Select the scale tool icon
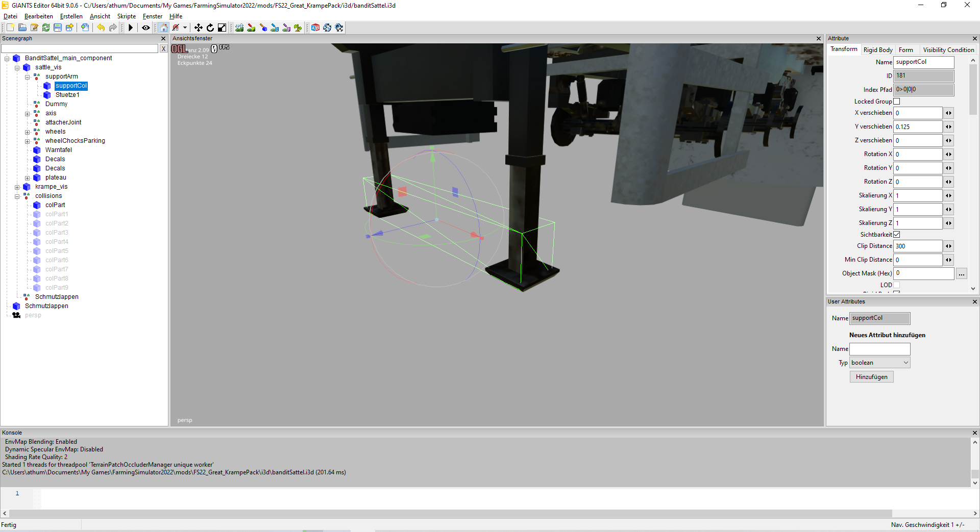The height and width of the screenshot is (532, 980). pyautogui.click(x=222, y=28)
